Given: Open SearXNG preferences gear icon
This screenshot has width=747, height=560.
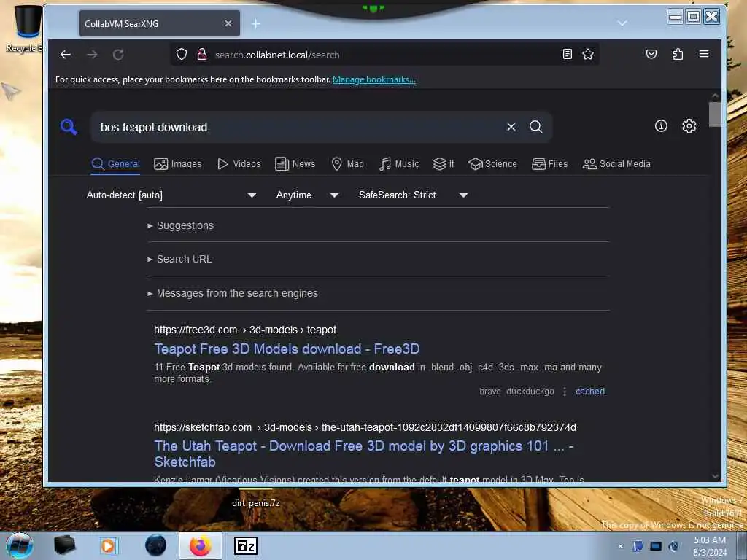Looking at the screenshot, I should 689,125.
